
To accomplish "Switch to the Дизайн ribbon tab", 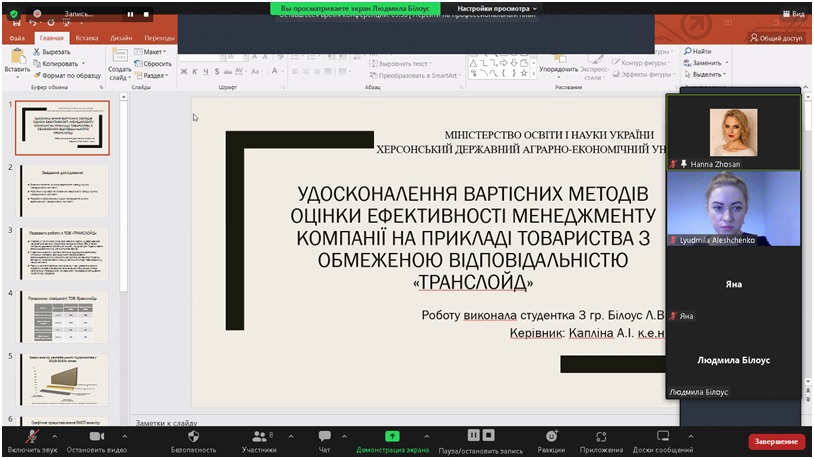I will click(121, 38).
